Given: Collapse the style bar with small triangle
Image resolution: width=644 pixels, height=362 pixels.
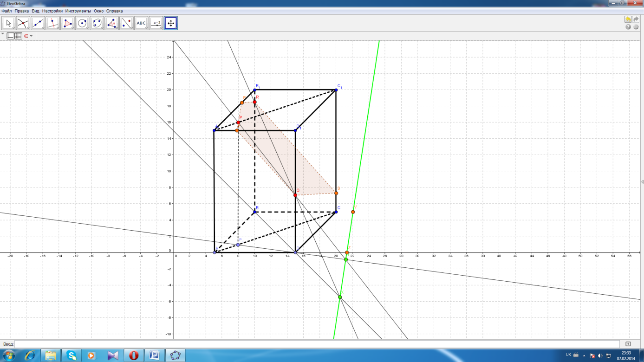Looking at the screenshot, I should coord(3,34).
